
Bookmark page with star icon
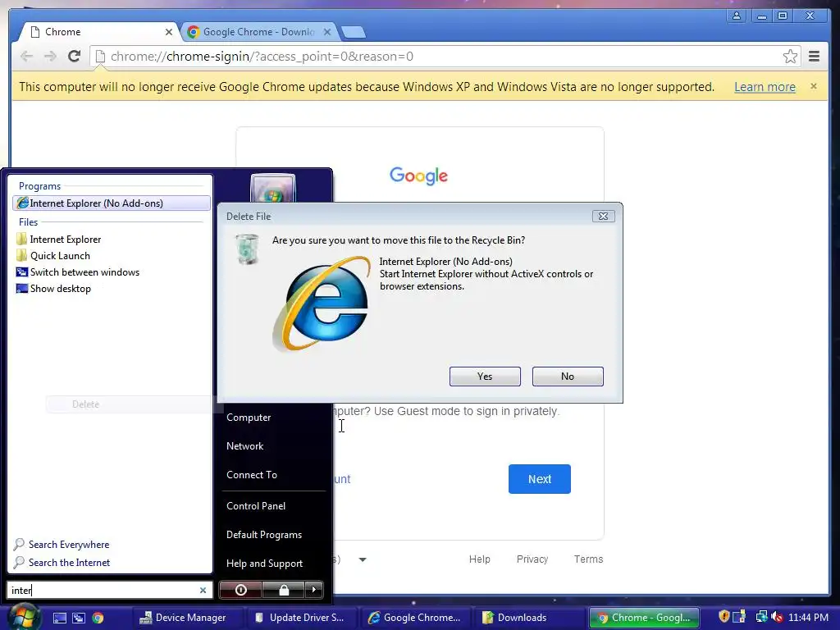[790, 57]
